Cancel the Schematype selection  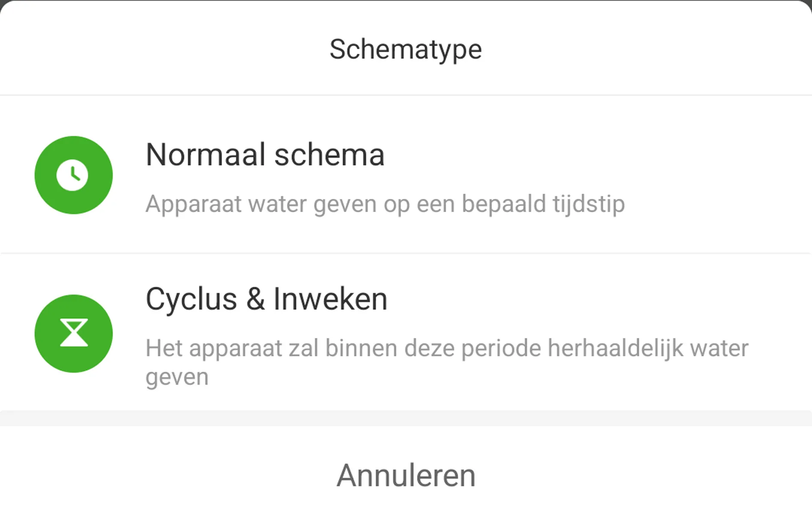coord(406,475)
